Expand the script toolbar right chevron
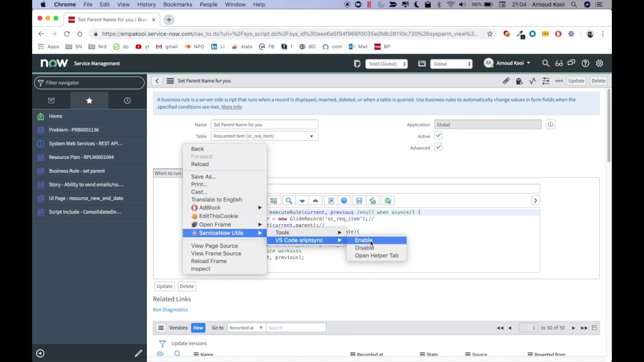Screen dimensions: 644x362 (x=535, y=201)
